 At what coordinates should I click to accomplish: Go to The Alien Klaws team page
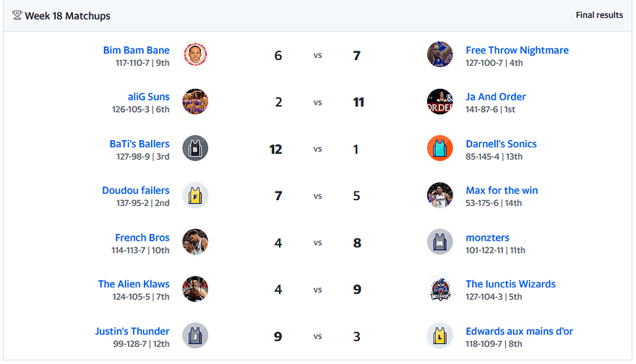[x=134, y=284]
